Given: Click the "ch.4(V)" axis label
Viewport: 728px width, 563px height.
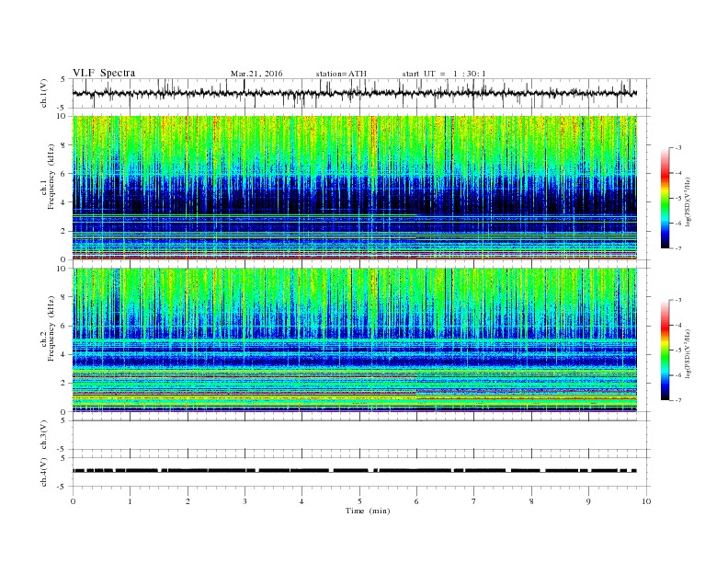Looking at the screenshot, I should 44,472.
